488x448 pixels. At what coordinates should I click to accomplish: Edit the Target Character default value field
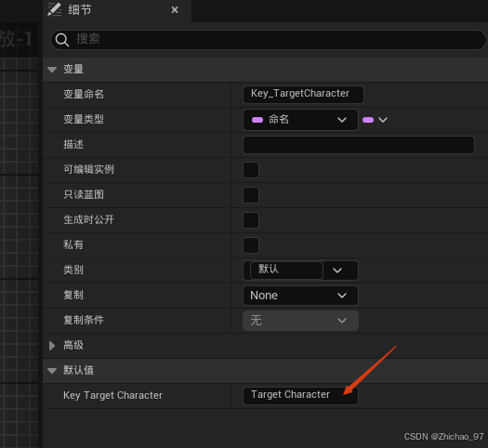click(300, 395)
